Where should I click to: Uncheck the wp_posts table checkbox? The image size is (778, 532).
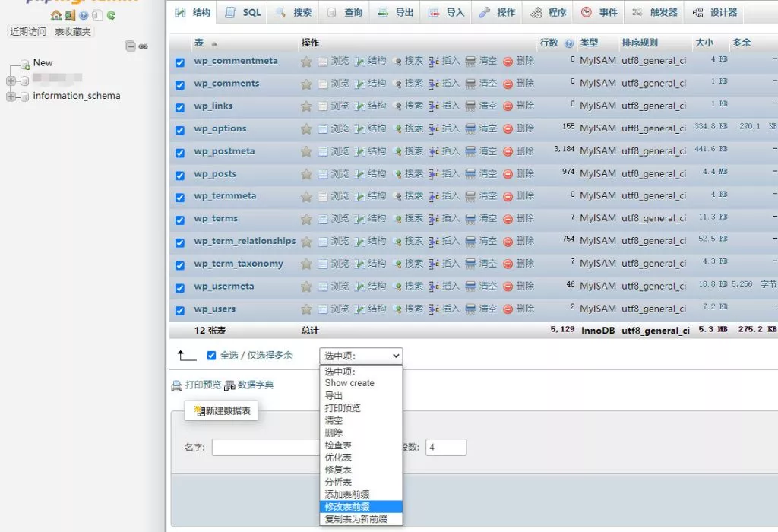pyautogui.click(x=179, y=176)
